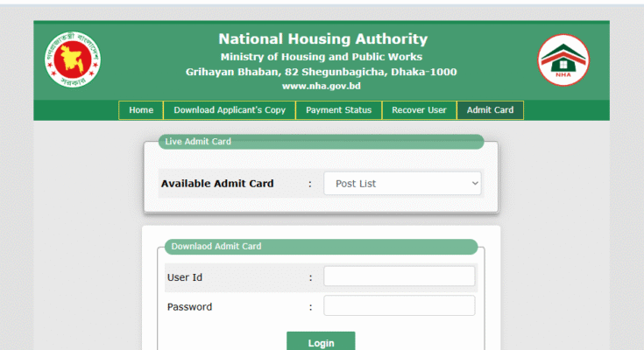Click the User Id label

tap(185, 277)
